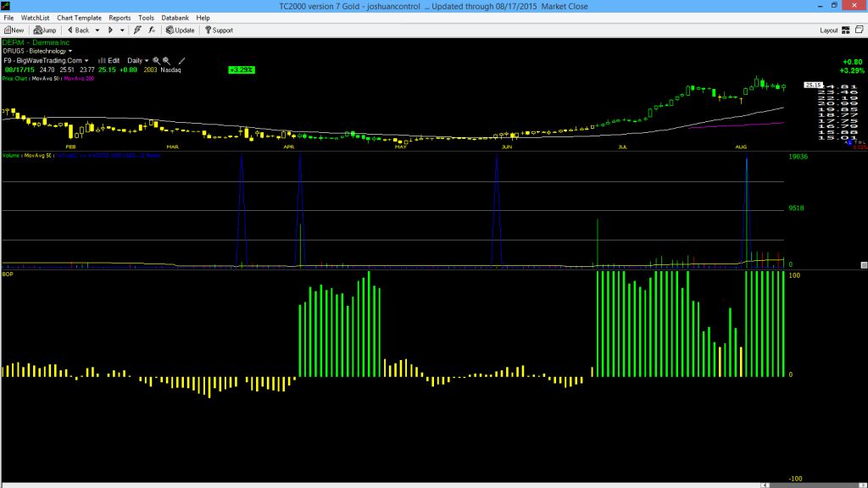The width and height of the screenshot is (868, 488).
Task: Expand the Back history dropdown arrow
Action: (x=97, y=30)
